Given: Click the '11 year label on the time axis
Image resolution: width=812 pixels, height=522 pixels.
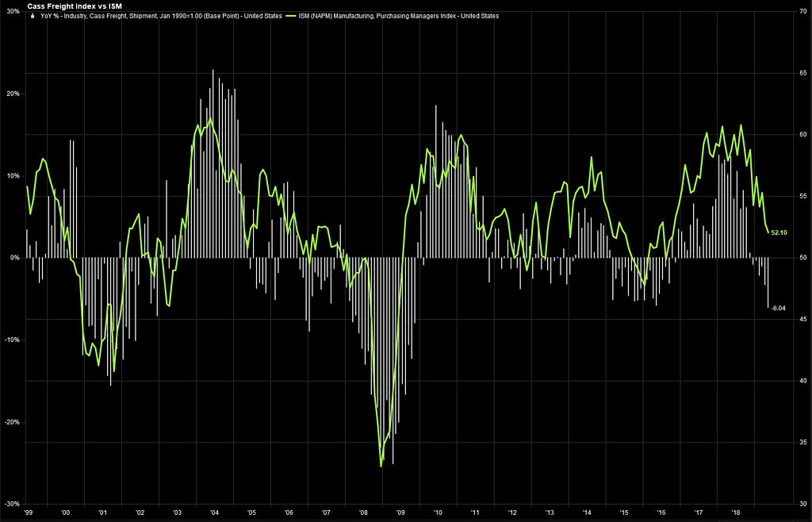Looking at the screenshot, I should click(476, 512).
